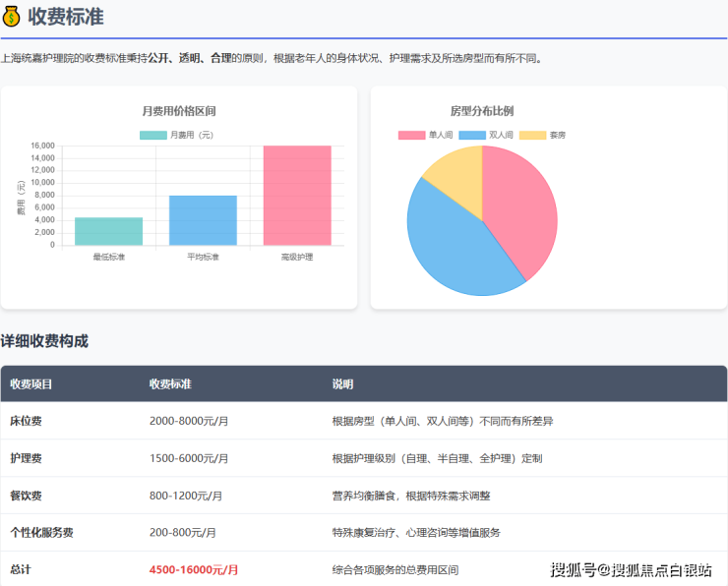Click the 搜狐号@搜狐焦点白银站 watermark
728x586 pixels.
click(631, 569)
